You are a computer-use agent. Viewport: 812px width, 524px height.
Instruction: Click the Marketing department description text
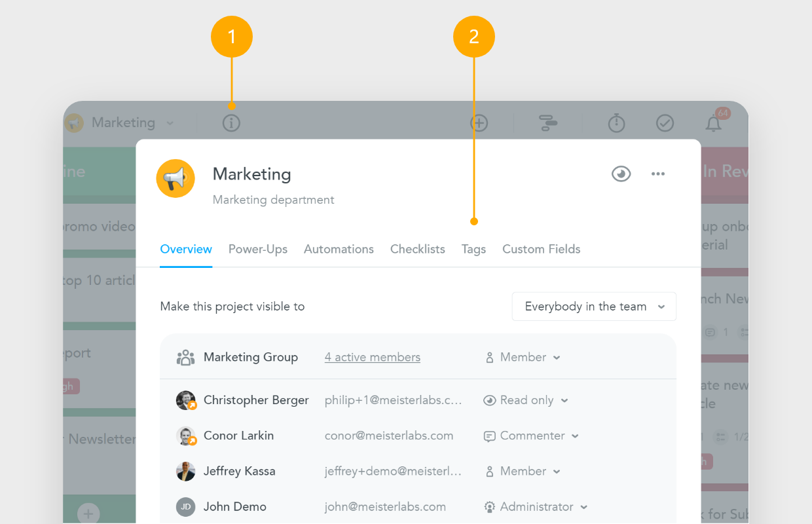274,200
